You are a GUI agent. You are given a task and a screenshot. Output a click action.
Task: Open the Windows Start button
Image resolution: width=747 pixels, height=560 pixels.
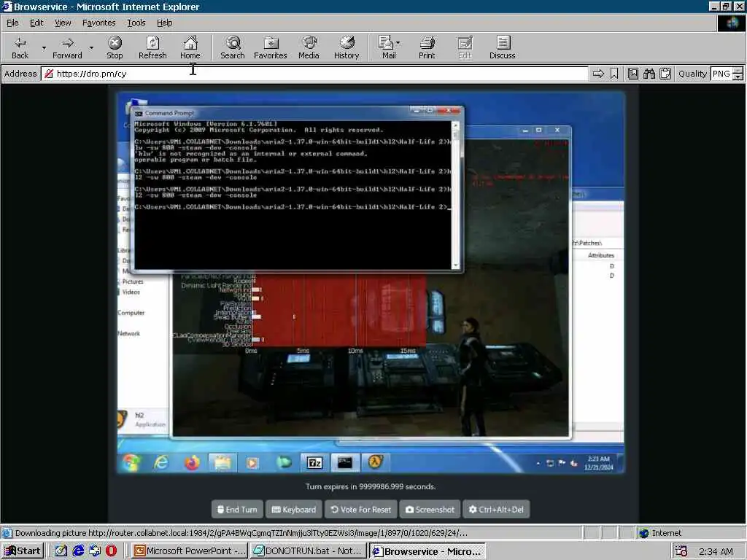click(23, 551)
